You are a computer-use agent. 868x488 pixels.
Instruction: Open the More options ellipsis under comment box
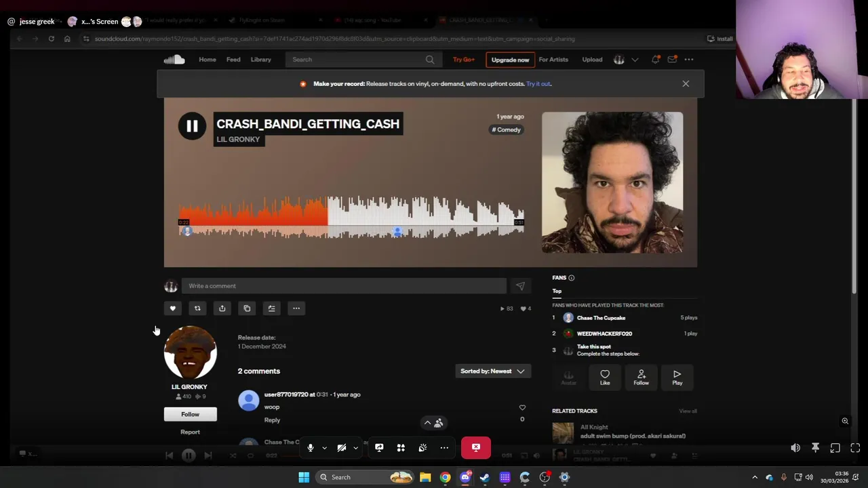[296, 308]
